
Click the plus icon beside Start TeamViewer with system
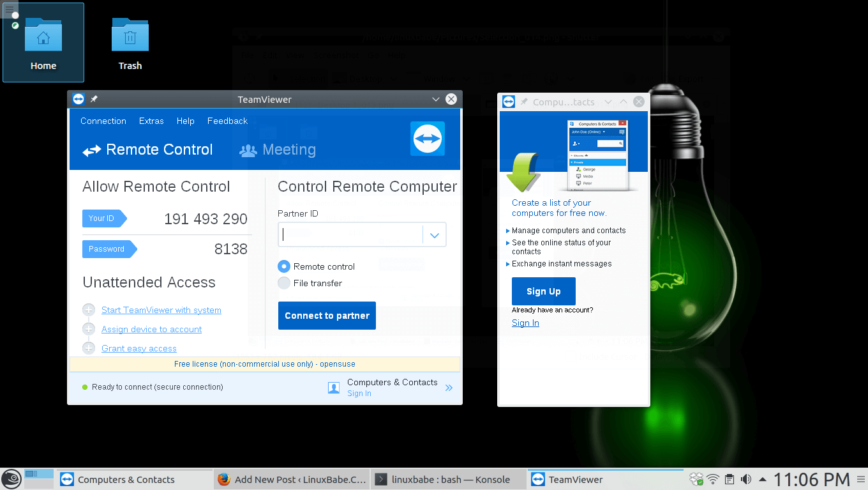89,310
